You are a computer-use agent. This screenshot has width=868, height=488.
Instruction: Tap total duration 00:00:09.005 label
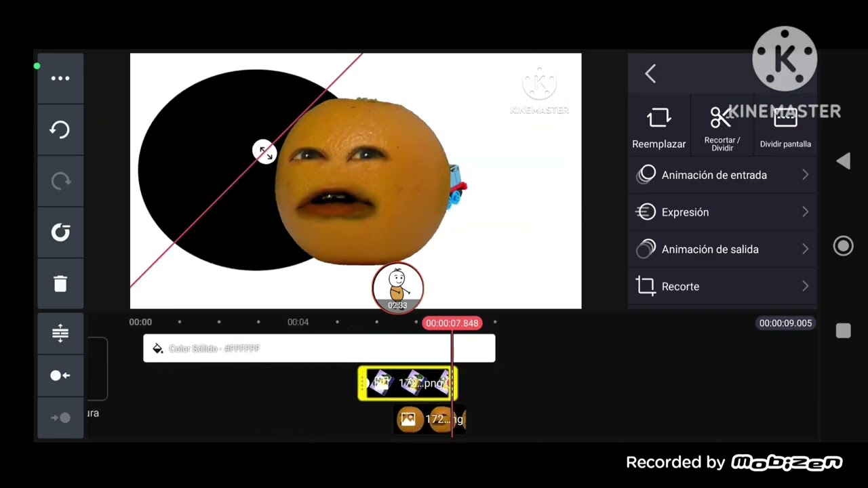(785, 323)
